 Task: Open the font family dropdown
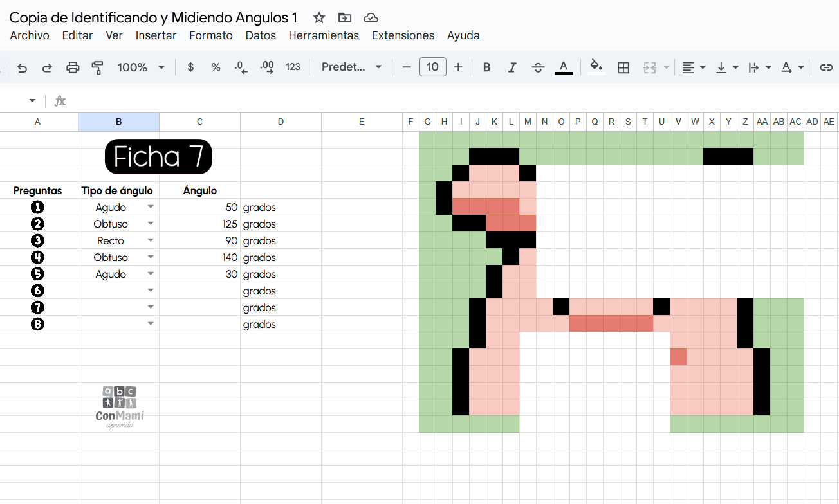(x=351, y=67)
